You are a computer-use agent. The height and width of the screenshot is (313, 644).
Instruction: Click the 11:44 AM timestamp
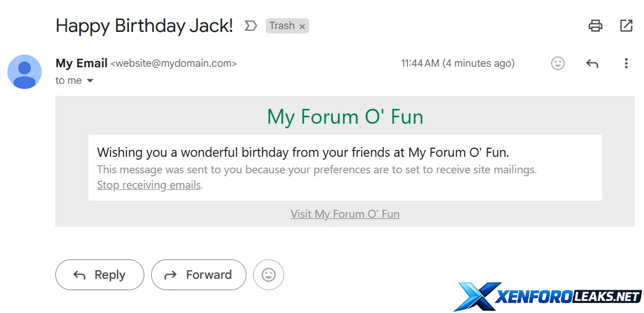click(457, 63)
